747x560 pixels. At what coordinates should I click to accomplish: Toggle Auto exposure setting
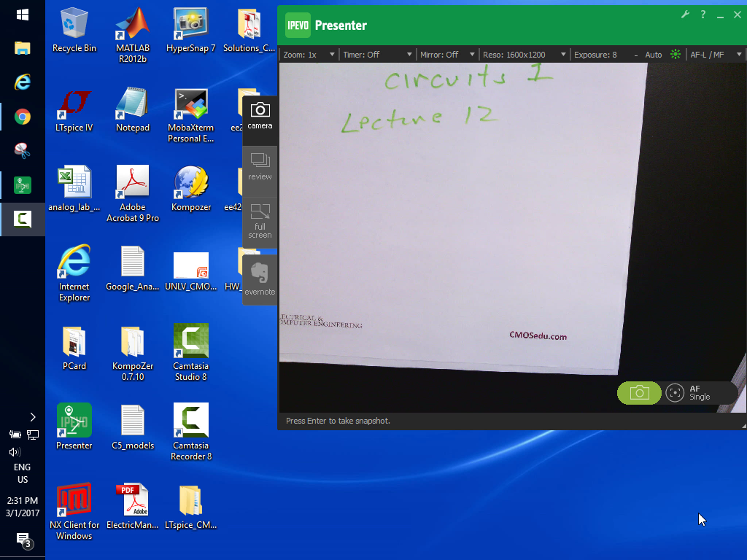point(654,55)
